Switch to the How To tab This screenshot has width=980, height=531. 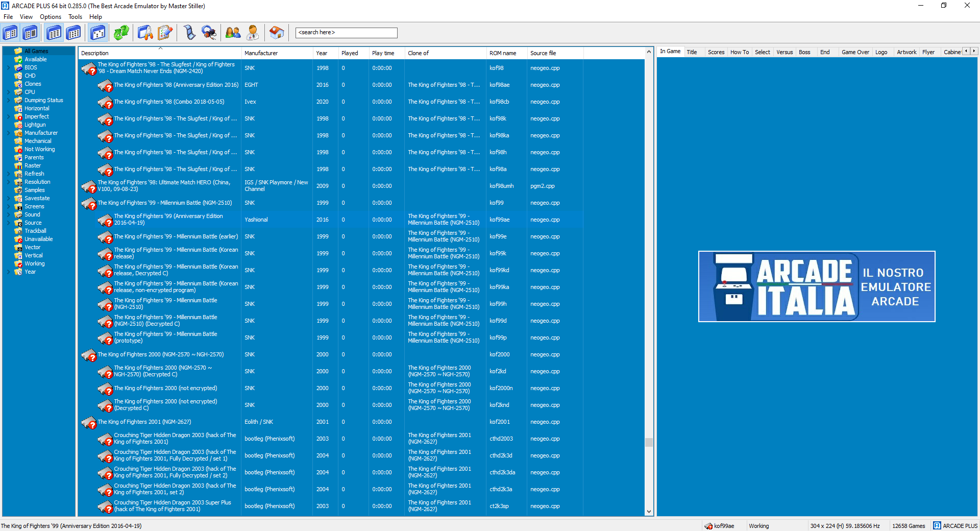tap(740, 52)
